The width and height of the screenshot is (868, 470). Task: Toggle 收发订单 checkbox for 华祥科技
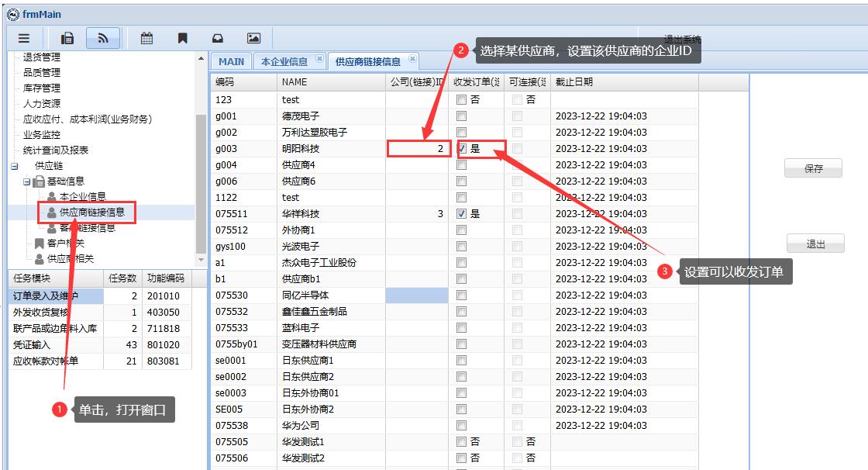click(x=462, y=213)
